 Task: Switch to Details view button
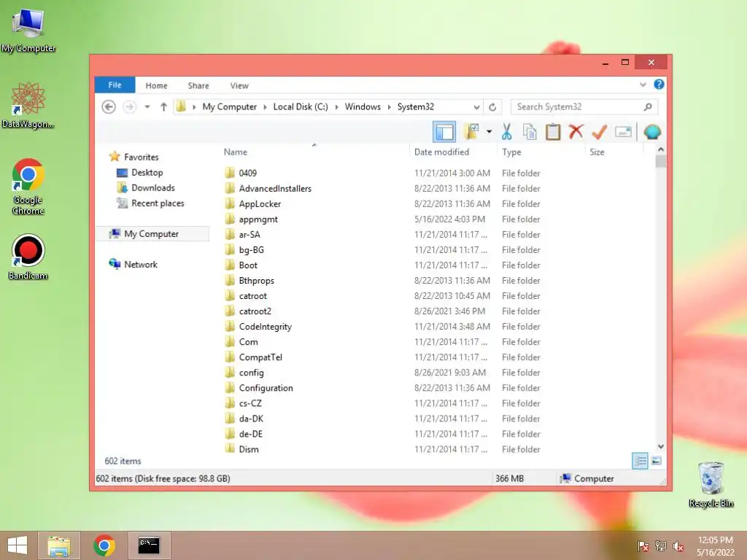point(640,461)
